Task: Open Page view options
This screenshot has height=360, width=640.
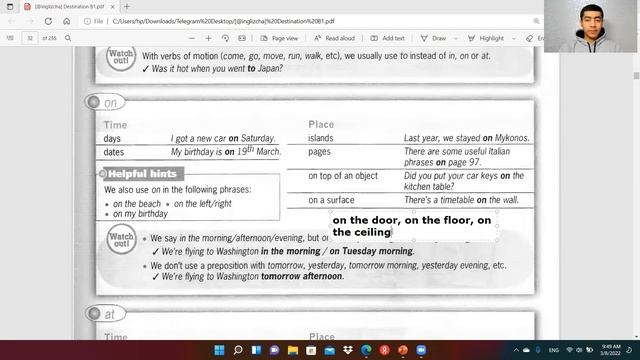Action: tap(279, 38)
